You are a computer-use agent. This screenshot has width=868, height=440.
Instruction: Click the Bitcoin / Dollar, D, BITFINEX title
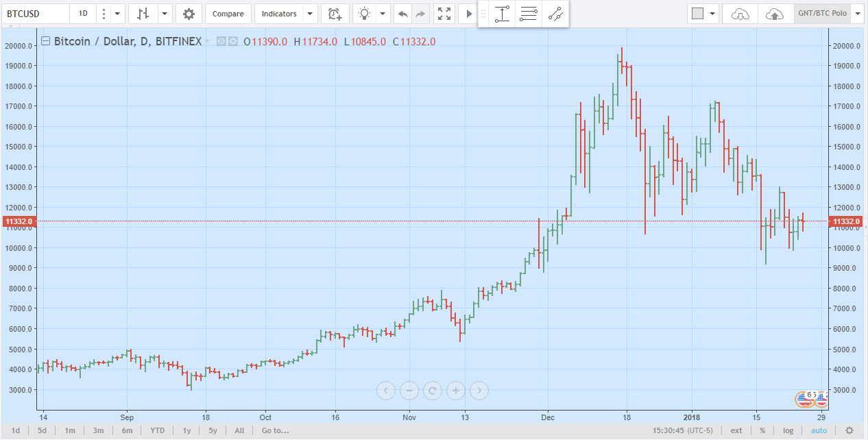coord(128,41)
